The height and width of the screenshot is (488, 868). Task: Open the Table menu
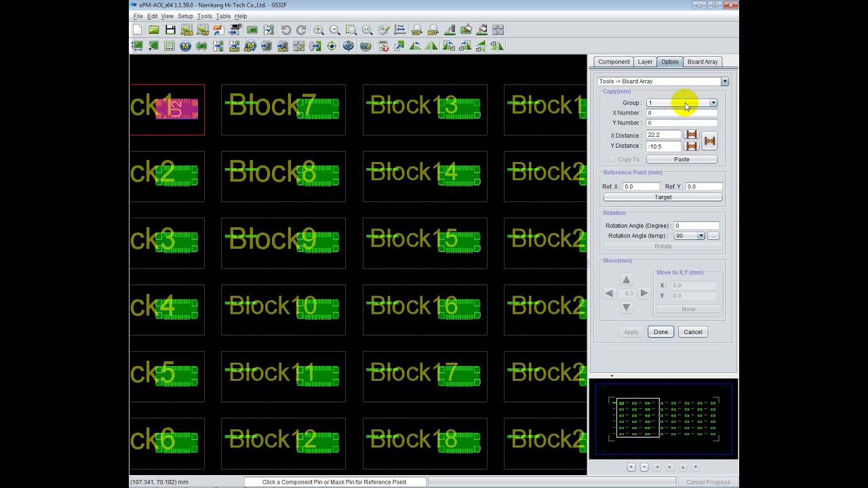(223, 16)
